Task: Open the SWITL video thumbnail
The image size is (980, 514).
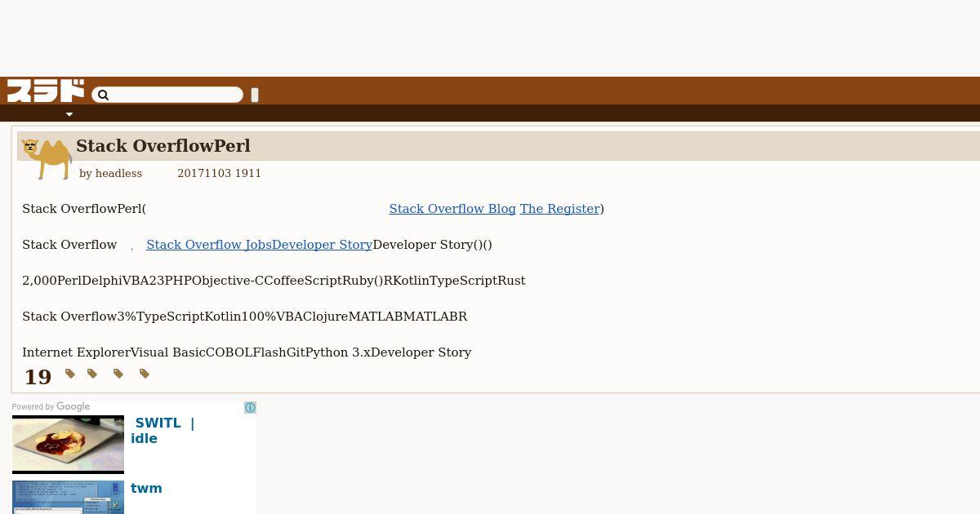Action: (68, 444)
